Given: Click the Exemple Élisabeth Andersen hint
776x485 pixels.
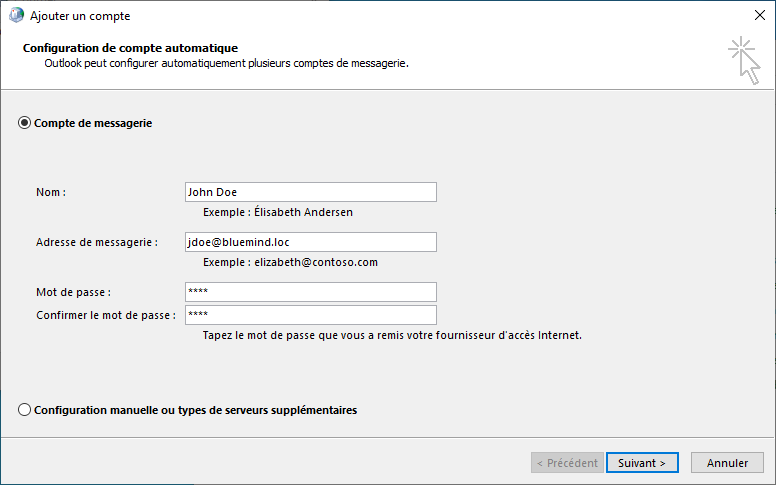Looking at the screenshot, I should [x=277, y=212].
